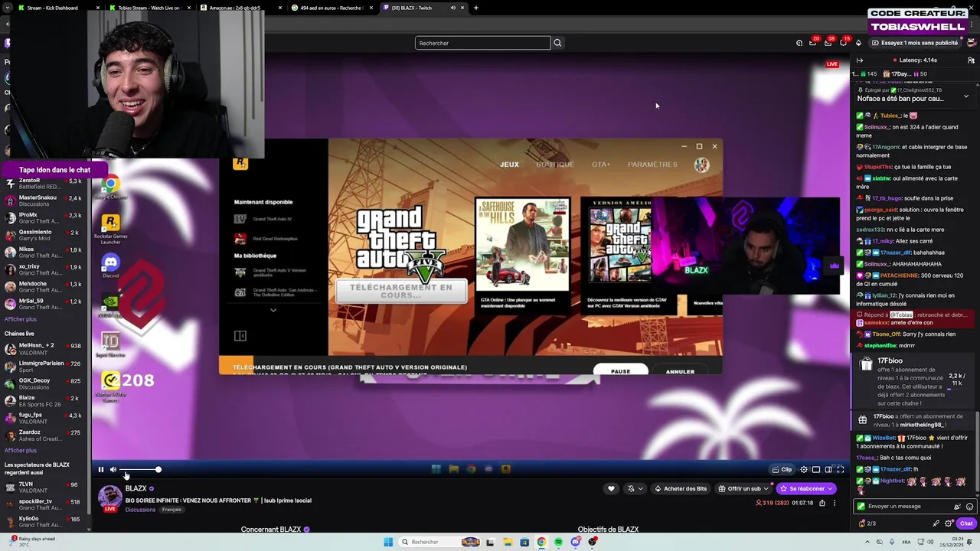Switch to the Amazon.ae browser tab
Image resolution: width=980 pixels, height=551 pixels.
[x=240, y=8]
